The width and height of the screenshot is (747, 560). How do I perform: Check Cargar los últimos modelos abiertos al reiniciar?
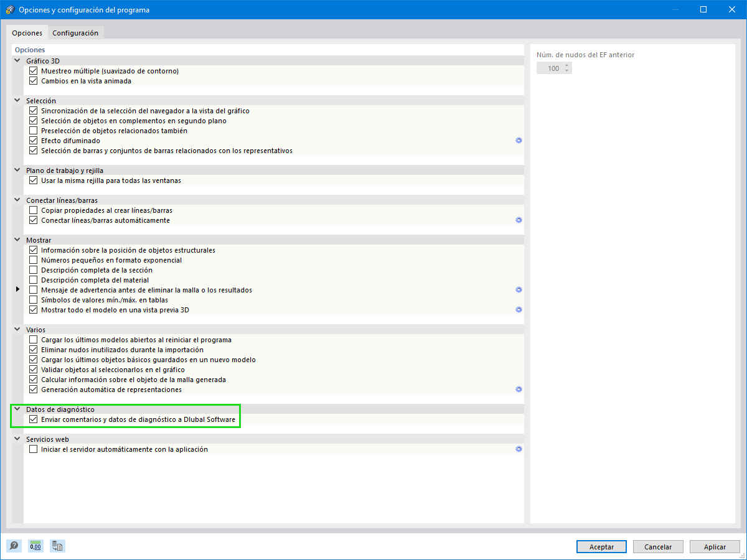coord(34,340)
